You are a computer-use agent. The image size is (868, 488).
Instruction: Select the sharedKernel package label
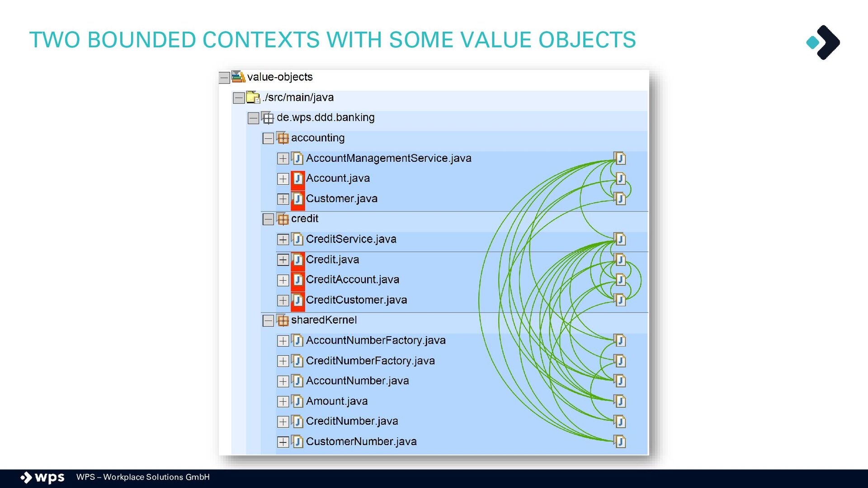(324, 320)
